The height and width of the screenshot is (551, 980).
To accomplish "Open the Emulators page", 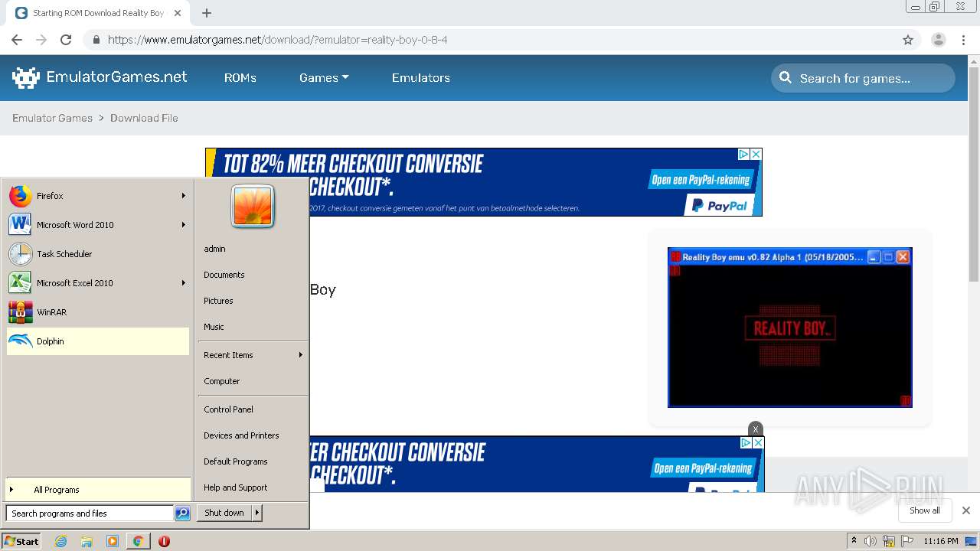I will pos(421,78).
